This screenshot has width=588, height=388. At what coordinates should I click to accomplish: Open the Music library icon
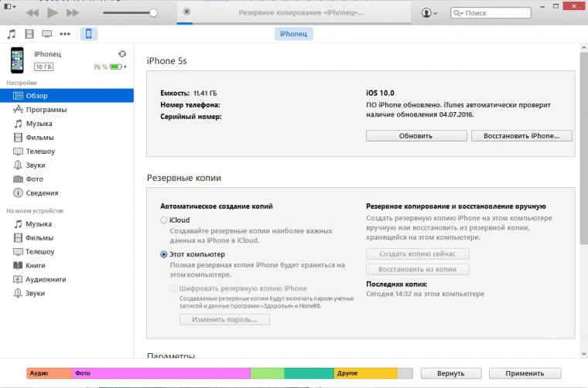[x=12, y=34]
